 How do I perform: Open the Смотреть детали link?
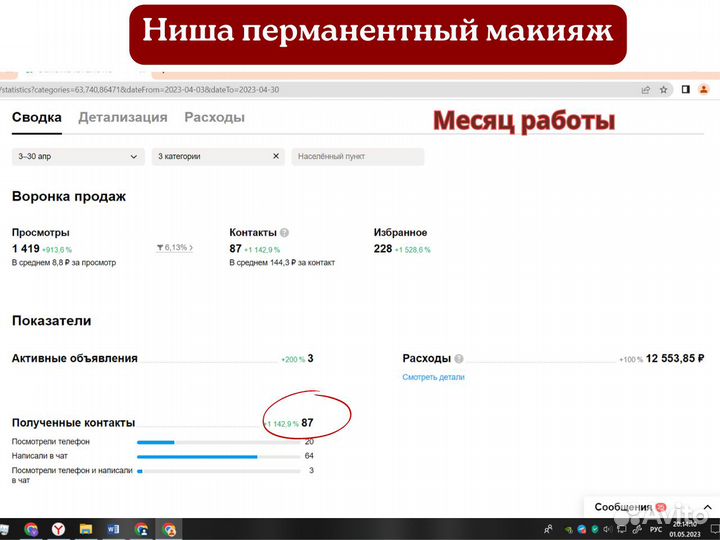[x=433, y=377]
